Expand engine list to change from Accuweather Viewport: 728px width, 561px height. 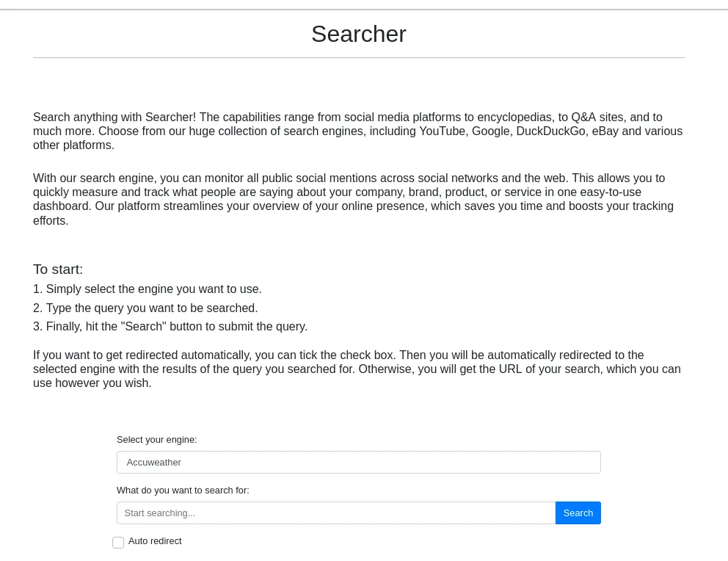coord(359,462)
